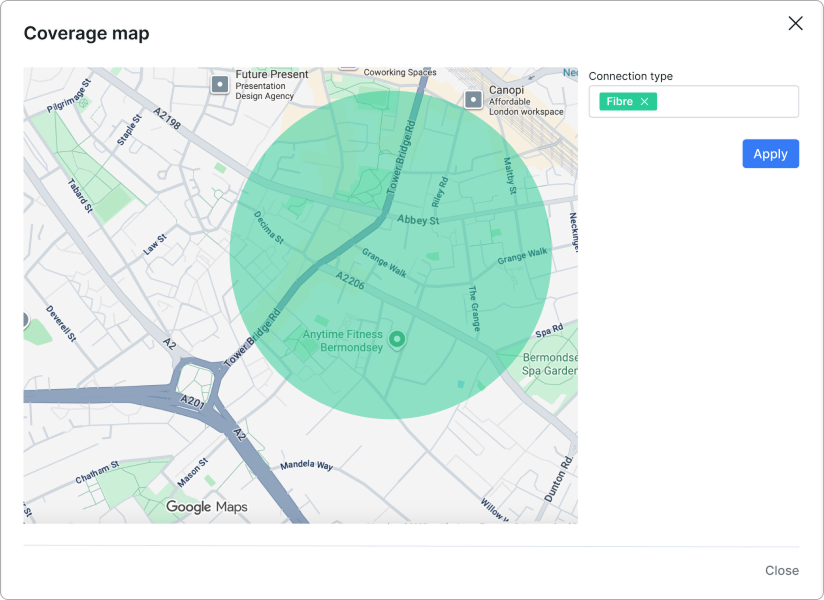The image size is (824, 600).
Task: Click inside the Connection type field
Action: [x=694, y=101]
